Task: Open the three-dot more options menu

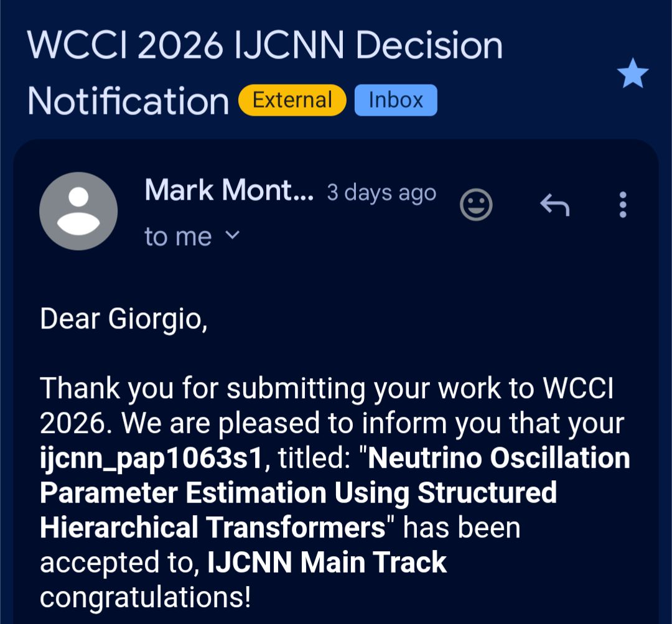Action: (x=622, y=204)
